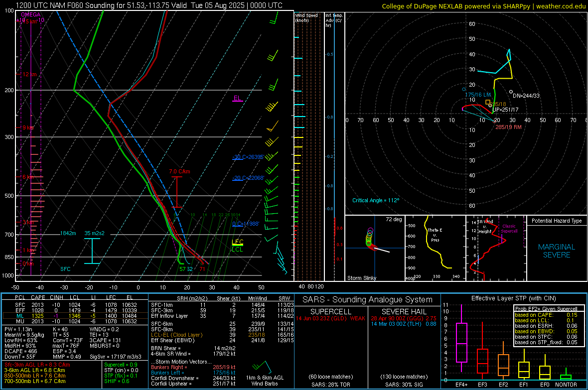The width and height of the screenshot is (588, 390).
Task: Click the 72 deg storm slinky readout
Action: (x=394, y=219)
